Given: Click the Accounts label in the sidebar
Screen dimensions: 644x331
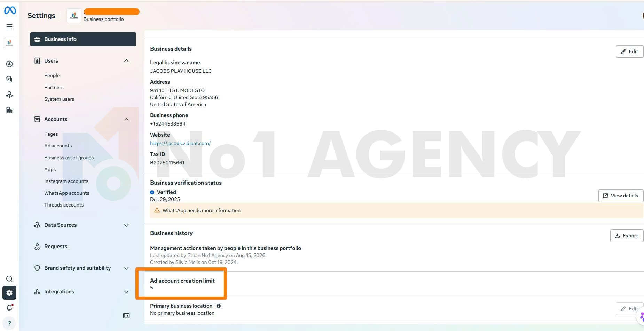Looking at the screenshot, I should coord(56,119).
